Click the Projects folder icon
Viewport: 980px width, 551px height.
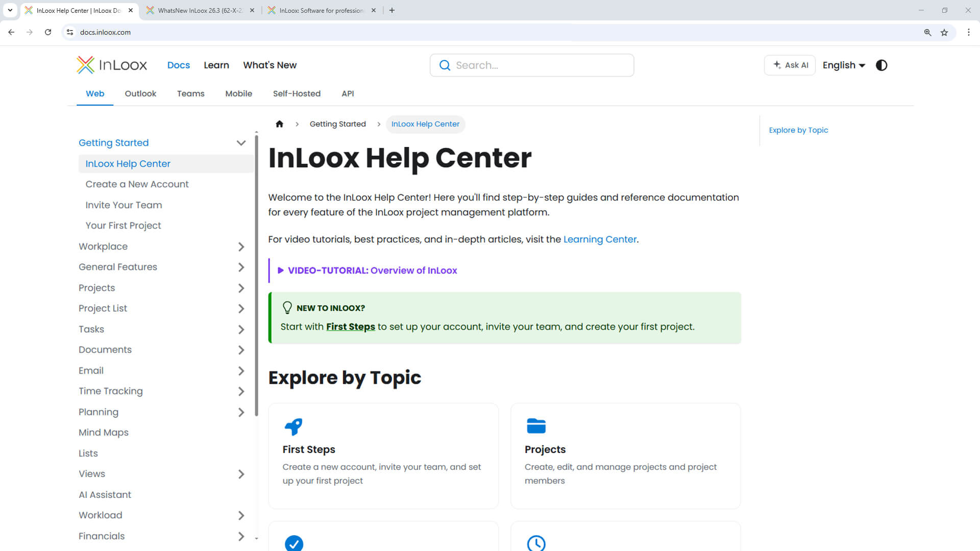tap(536, 425)
